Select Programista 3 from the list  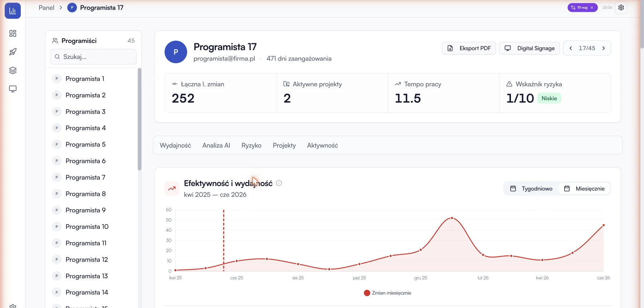pyautogui.click(x=92, y=112)
